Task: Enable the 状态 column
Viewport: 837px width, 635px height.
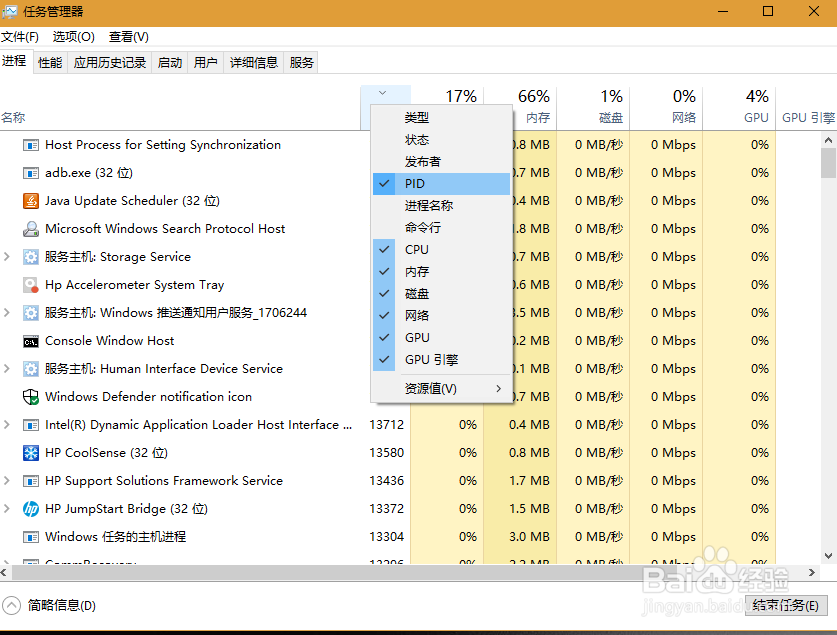Action: (441, 140)
